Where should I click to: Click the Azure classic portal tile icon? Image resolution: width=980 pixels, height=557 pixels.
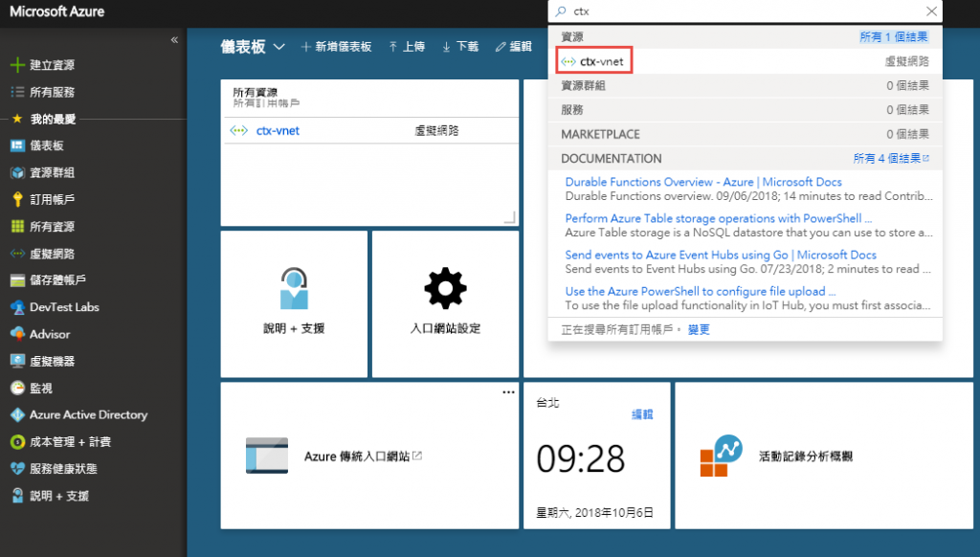(x=267, y=456)
